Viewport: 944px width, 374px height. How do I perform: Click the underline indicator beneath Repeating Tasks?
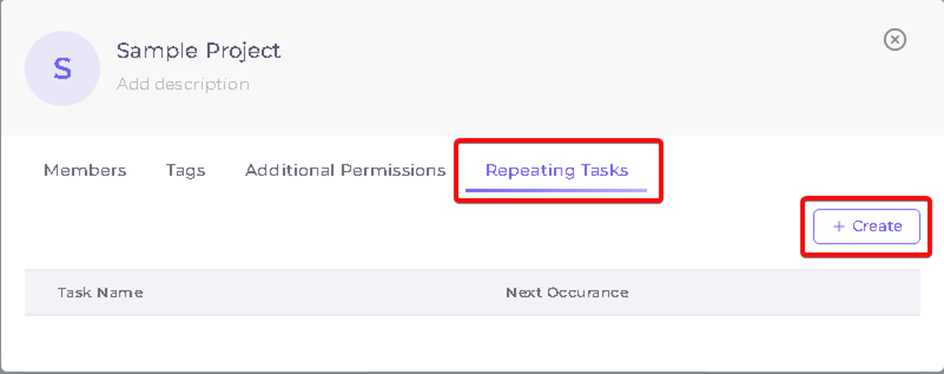tap(556, 190)
